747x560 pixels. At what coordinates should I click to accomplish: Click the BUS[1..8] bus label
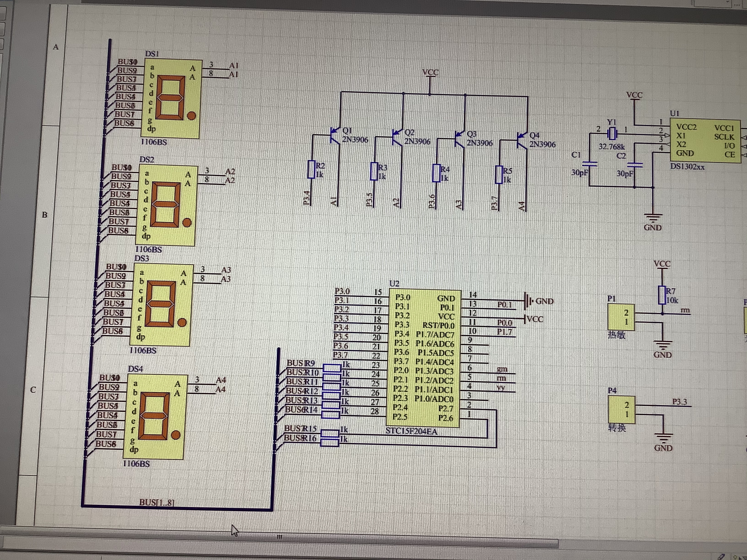[x=157, y=502]
